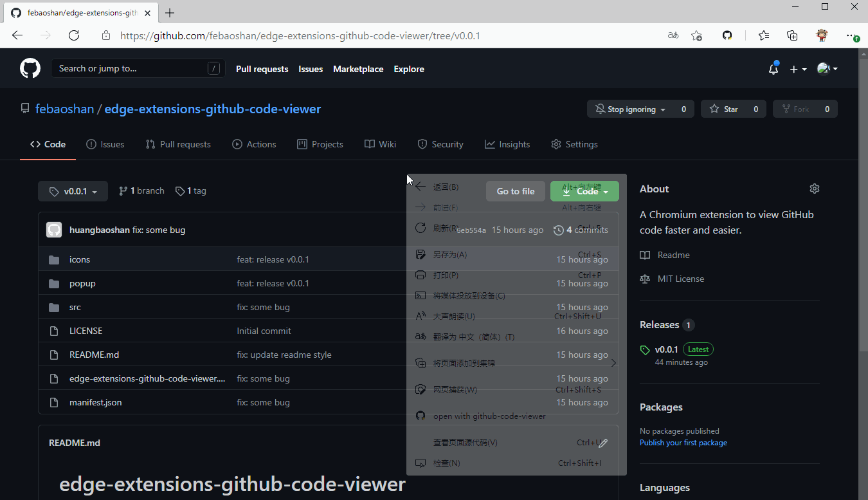868x500 pixels.
Task: Close the febaoshan/edge-extensions browser tab
Action: pos(148,13)
